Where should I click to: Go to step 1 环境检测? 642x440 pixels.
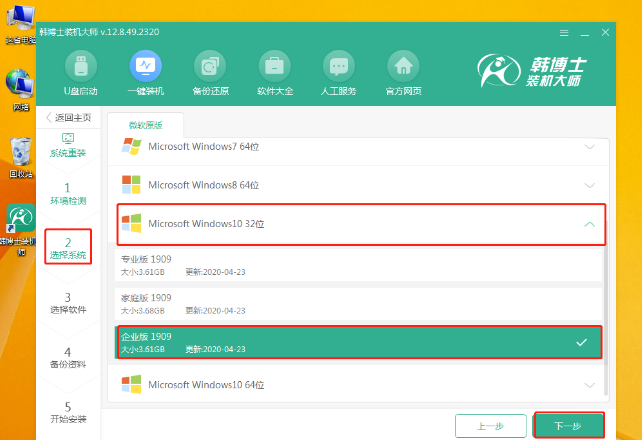point(68,194)
